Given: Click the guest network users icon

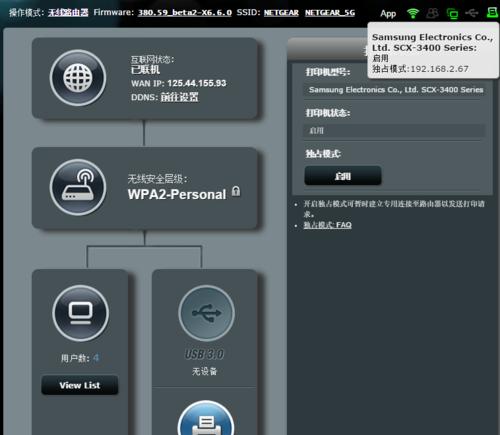Looking at the screenshot, I should pyautogui.click(x=433, y=13).
